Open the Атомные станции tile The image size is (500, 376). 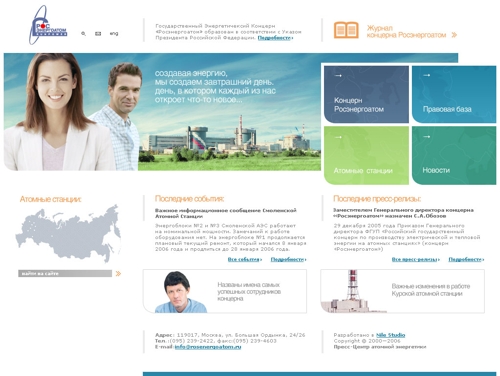click(366, 155)
